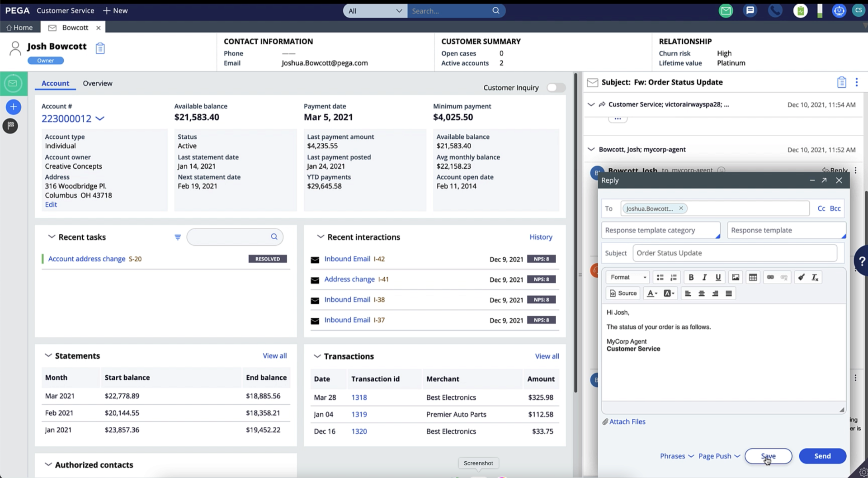Viewport: 868px width, 478px height.
Task: Open Response template category dropdown
Action: (660, 230)
